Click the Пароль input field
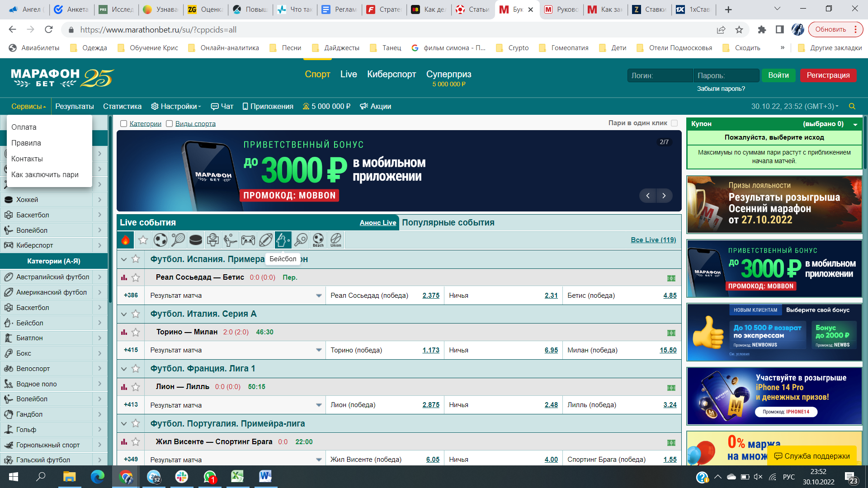Screen dimensions: 868x488 coord(726,75)
